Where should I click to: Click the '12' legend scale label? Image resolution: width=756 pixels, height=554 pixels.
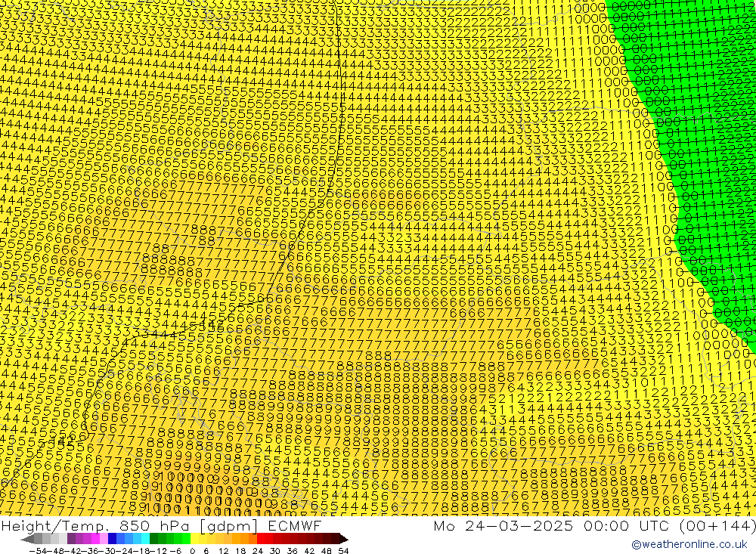pyautogui.click(x=223, y=551)
